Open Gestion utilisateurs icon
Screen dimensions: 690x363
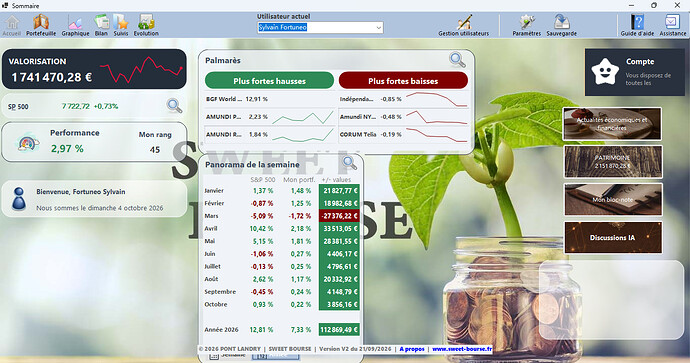pyautogui.click(x=463, y=26)
